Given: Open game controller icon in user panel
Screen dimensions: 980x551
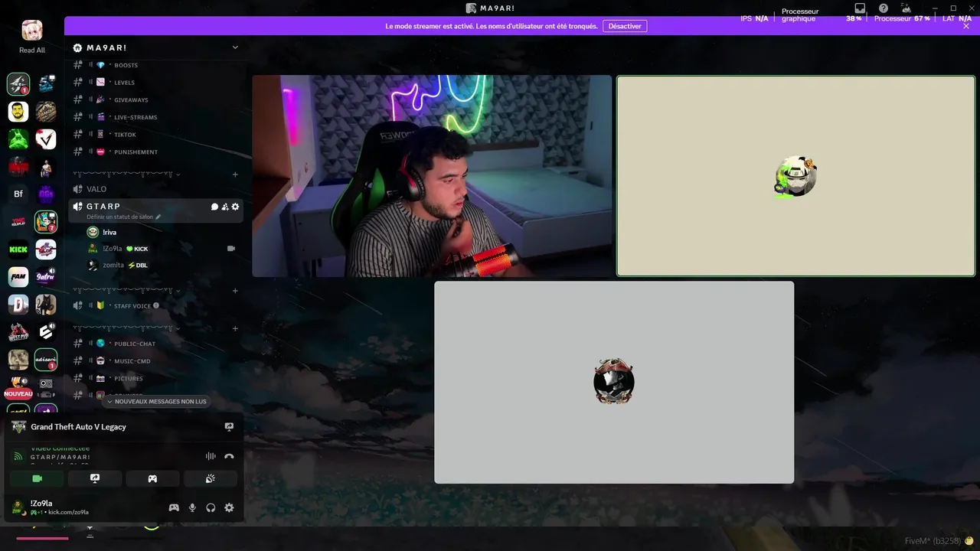Looking at the screenshot, I should click(x=174, y=507).
